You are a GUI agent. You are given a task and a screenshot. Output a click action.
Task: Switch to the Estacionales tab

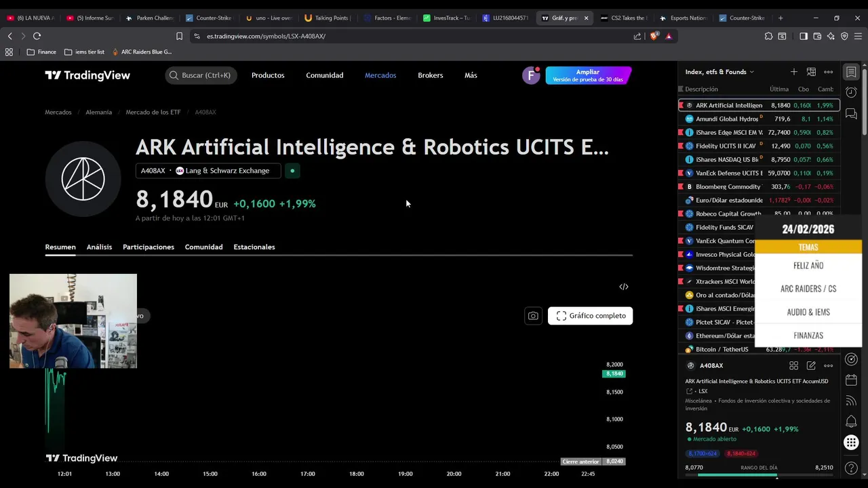coord(254,247)
